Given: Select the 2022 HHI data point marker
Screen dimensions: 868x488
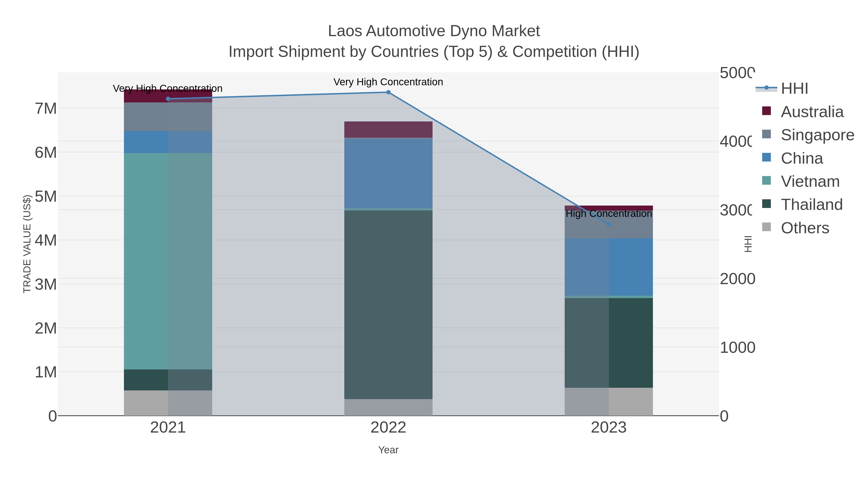Looking at the screenshot, I should click(x=388, y=92).
